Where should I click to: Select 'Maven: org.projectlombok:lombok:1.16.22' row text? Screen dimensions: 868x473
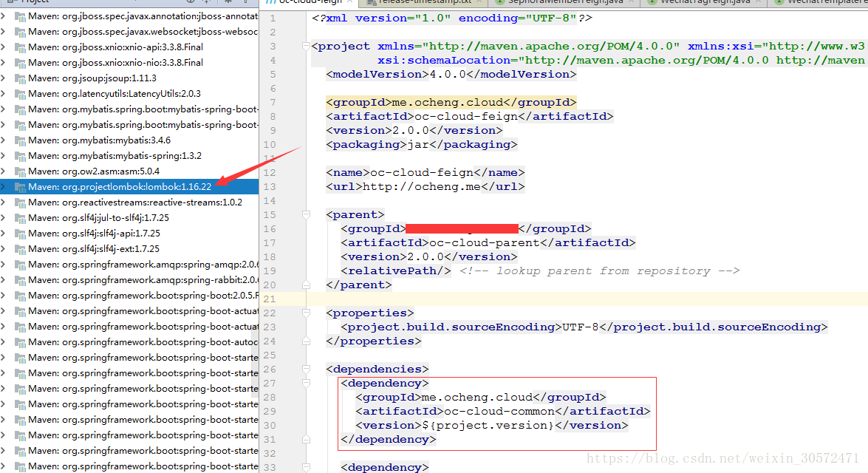click(120, 187)
